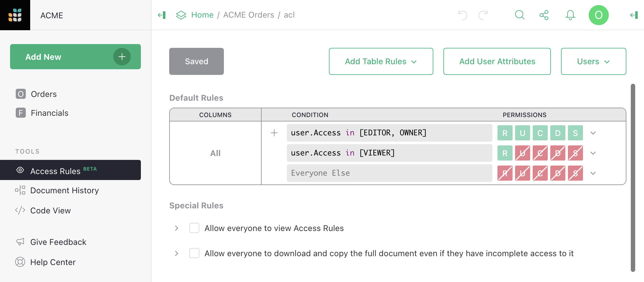Open the Add Table Rules dropdown

381,61
